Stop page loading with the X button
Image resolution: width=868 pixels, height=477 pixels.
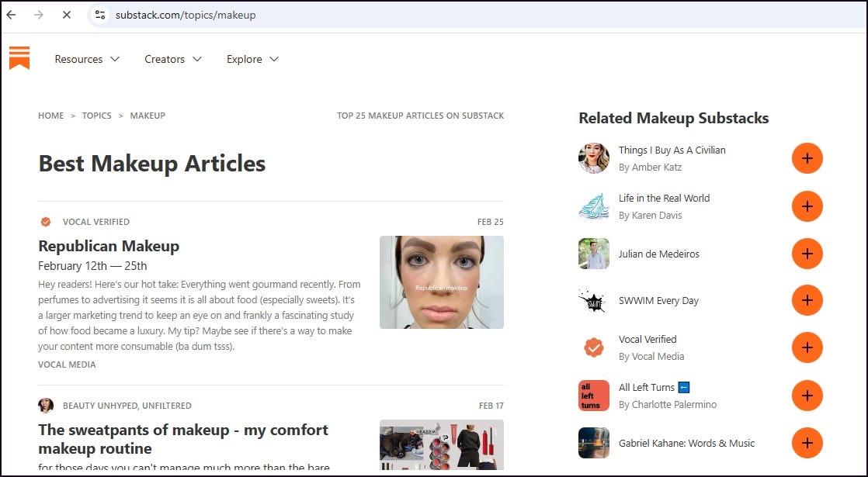click(67, 15)
